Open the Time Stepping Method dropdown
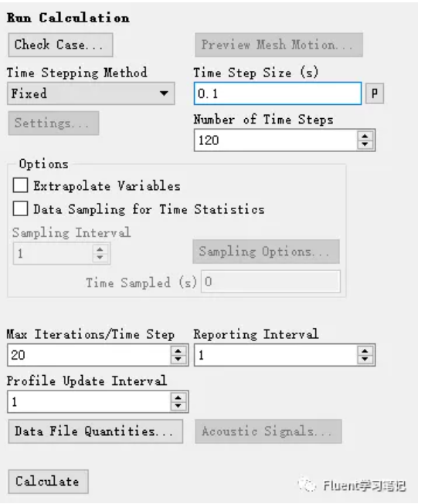The width and height of the screenshot is (421, 504). click(x=91, y=93)
